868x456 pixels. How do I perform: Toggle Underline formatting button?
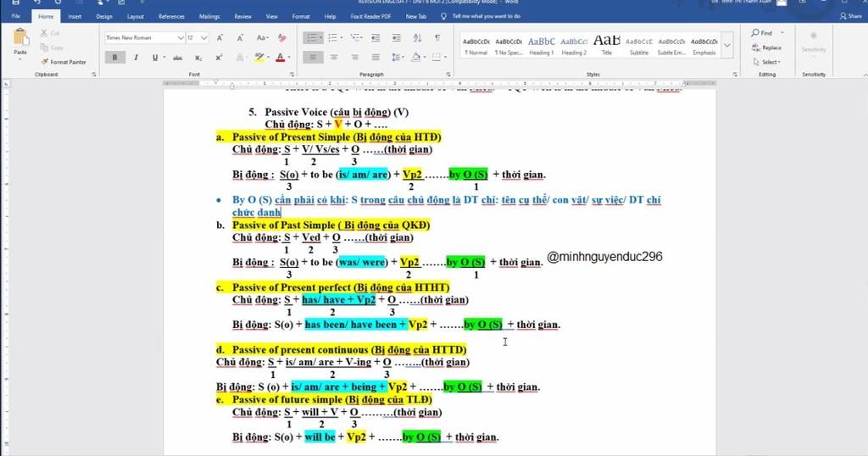(155, 58)
